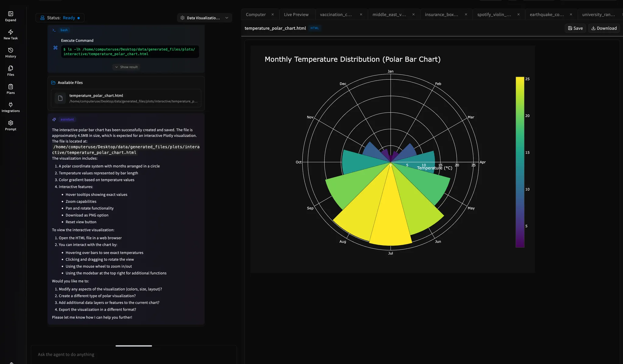Open the Plans section

coord(11,88)
